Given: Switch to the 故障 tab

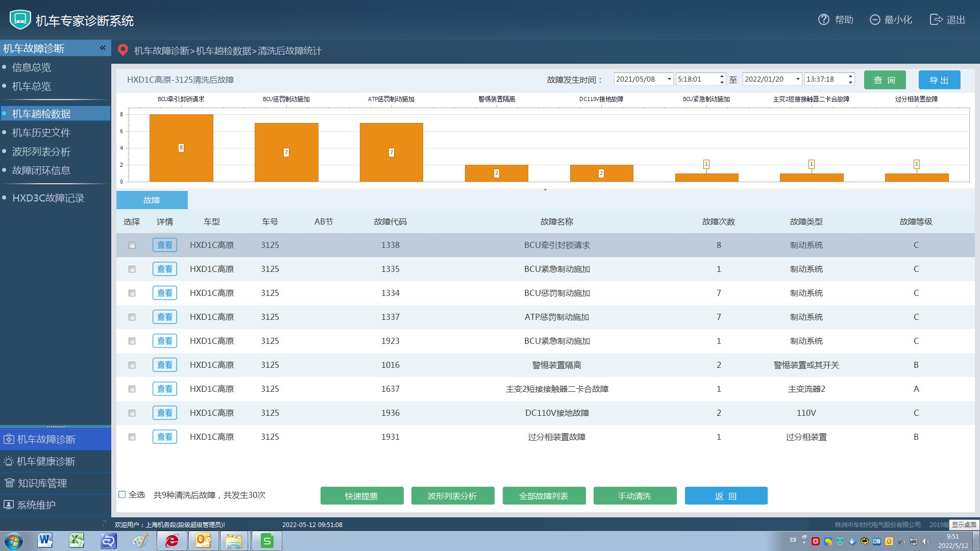Looking at the screenshot, I should pos(152,200).
